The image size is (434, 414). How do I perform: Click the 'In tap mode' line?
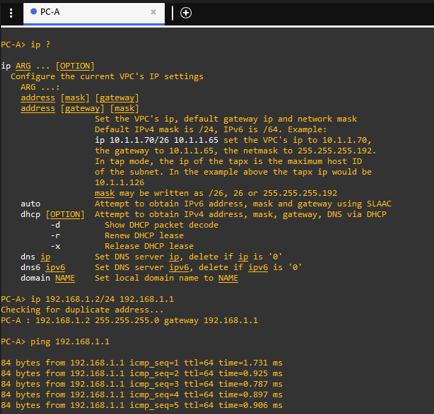pos(228,162)
